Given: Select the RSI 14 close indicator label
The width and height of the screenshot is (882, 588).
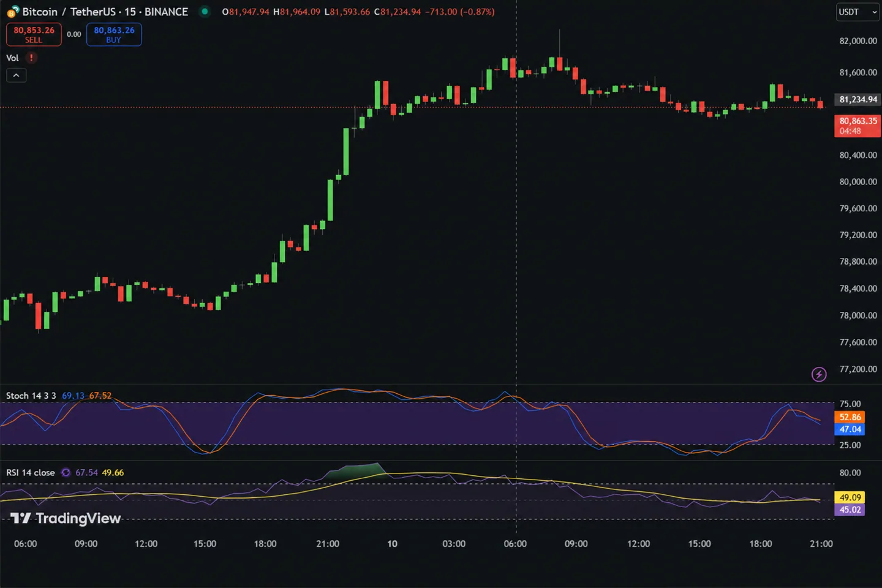Looking at the screenshot, I should pos(30,473).
